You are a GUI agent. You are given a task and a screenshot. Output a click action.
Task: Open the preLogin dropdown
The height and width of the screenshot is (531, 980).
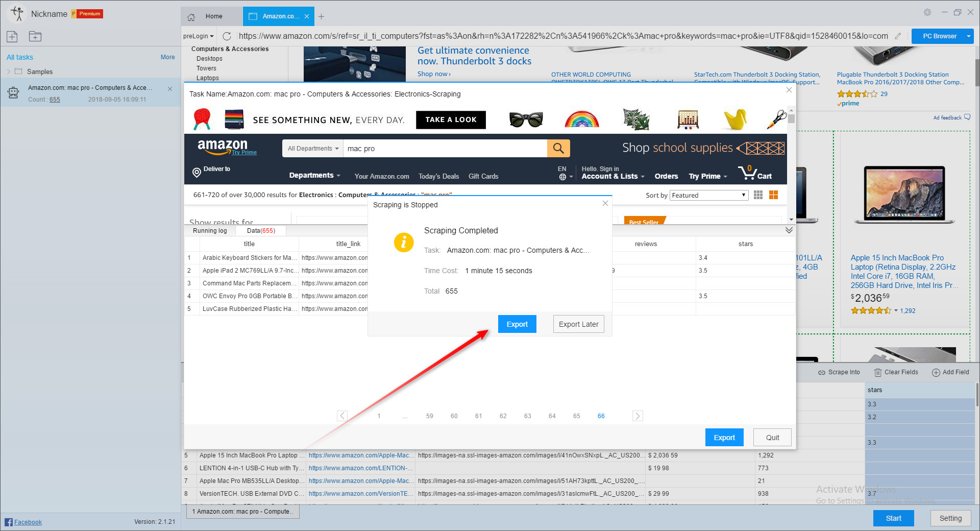pyautogui.click(x=199, y=36)
